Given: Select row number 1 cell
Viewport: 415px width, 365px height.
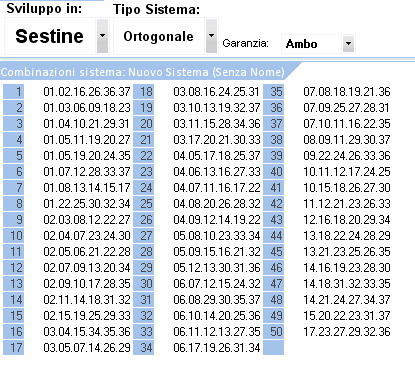Looking at the screenshot, I should 14,91.
